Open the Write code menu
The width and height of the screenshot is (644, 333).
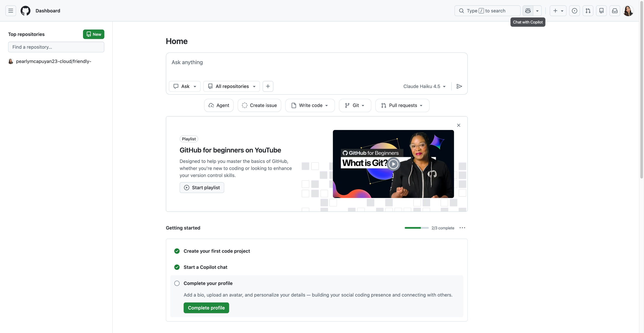[x=310, y=106]
